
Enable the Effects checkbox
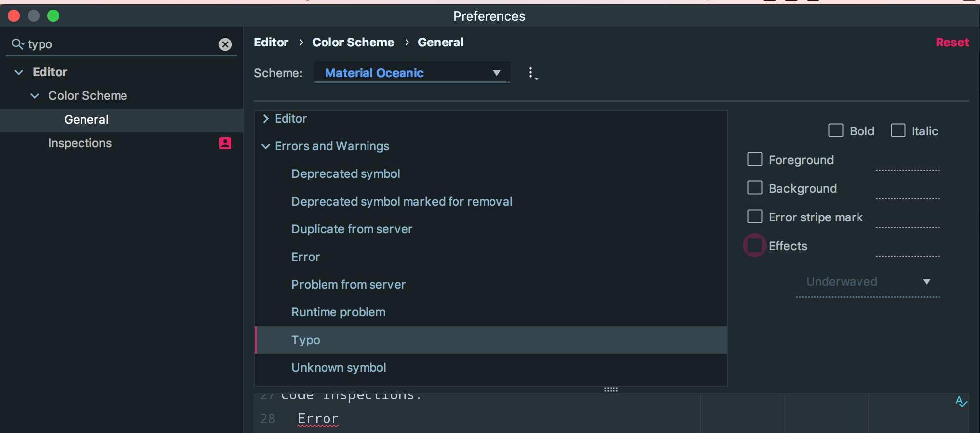point(755,245)
